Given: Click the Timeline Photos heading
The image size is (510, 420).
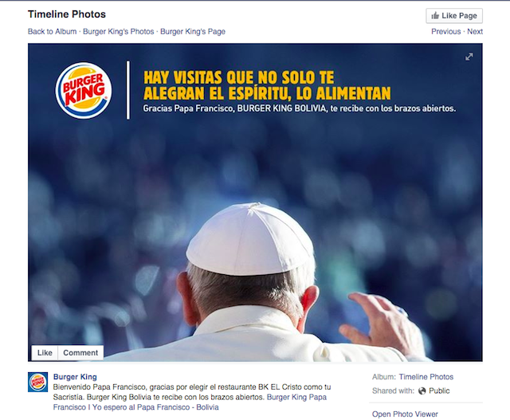Looking at the screenshot, I should click(66, 14).
